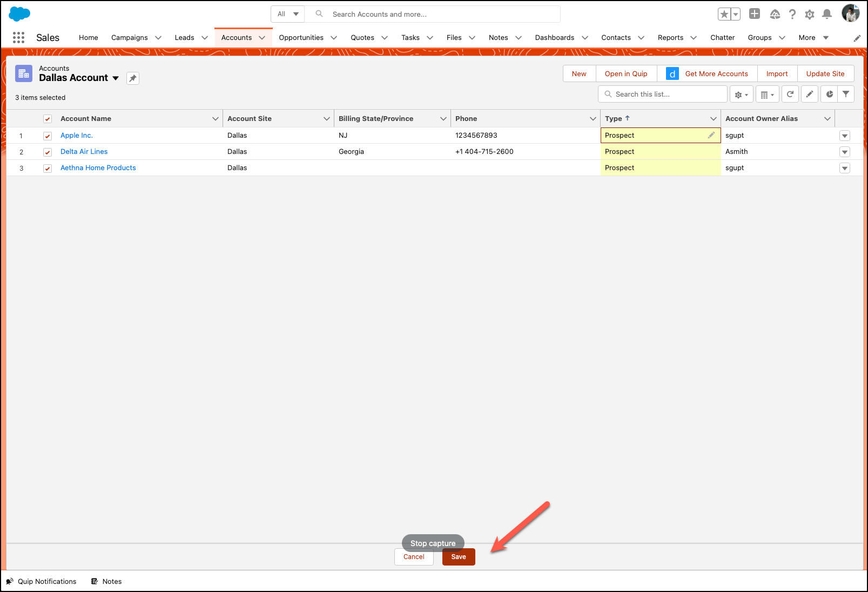Toggle the select-all rows checkbox

click(x=48, y=119)
